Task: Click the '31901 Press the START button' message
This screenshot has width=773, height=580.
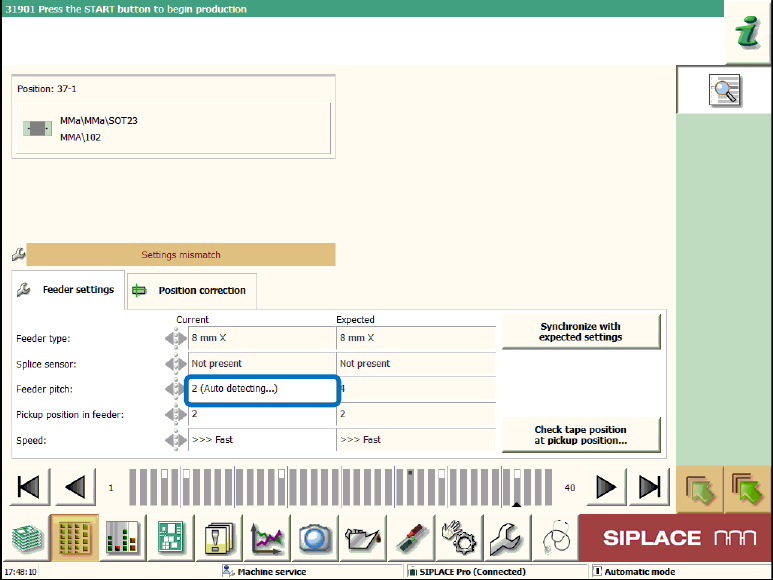Action: (126, 9)
